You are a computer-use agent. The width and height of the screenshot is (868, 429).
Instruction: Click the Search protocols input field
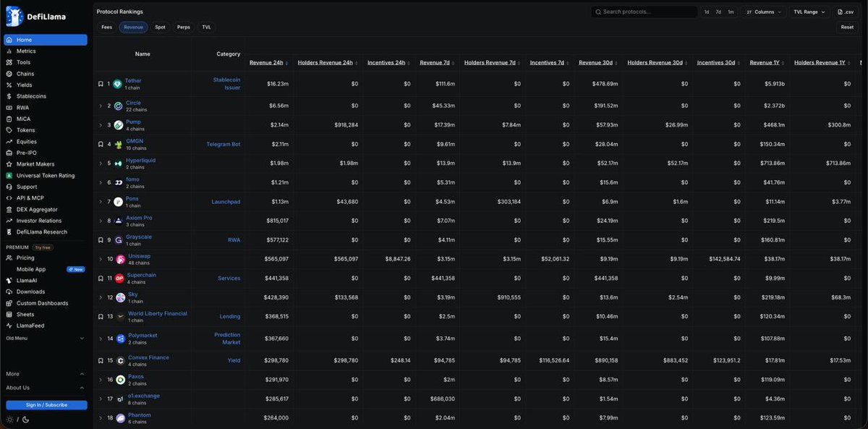pos(644,12)
